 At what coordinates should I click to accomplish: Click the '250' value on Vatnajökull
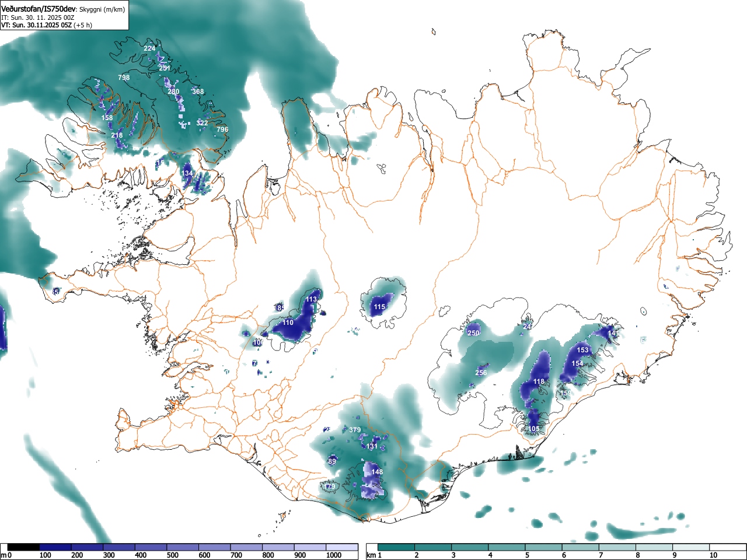(473, 333)
